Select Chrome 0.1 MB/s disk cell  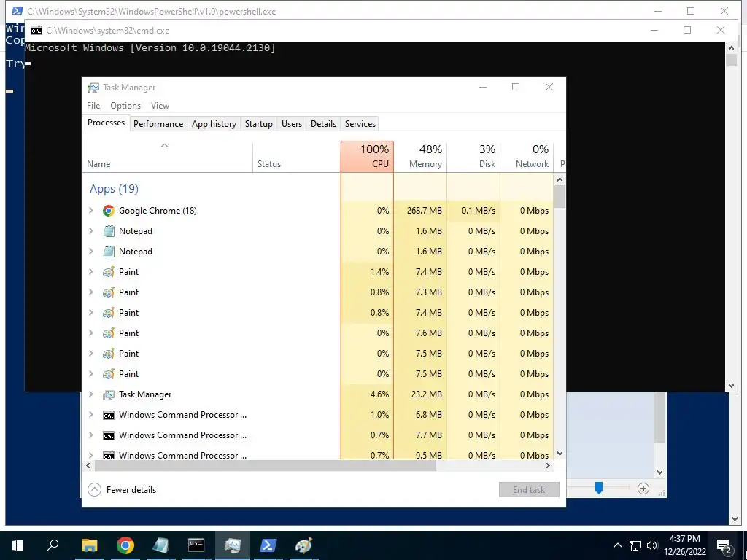click(473, 211)
